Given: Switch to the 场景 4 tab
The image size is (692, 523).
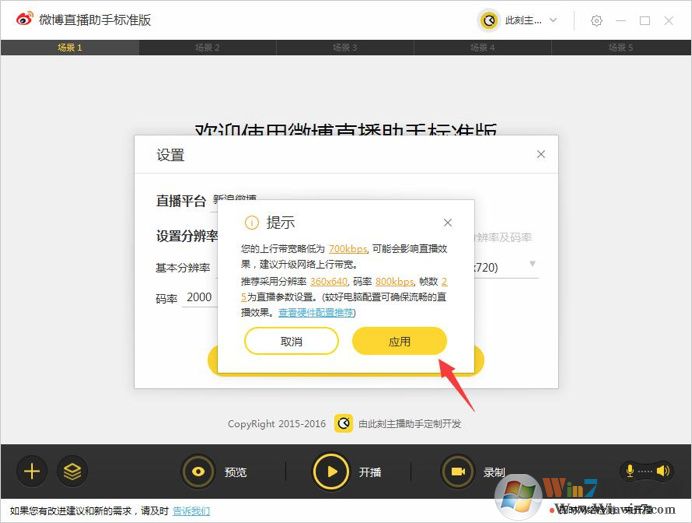Looking at the screenshot, I should pos(482,48).
